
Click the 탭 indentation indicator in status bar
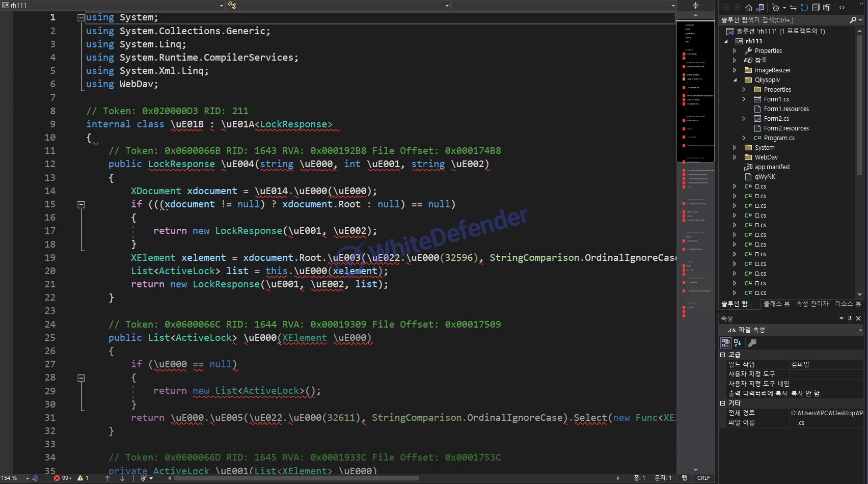pyautogui.click(x=684, y=478)
